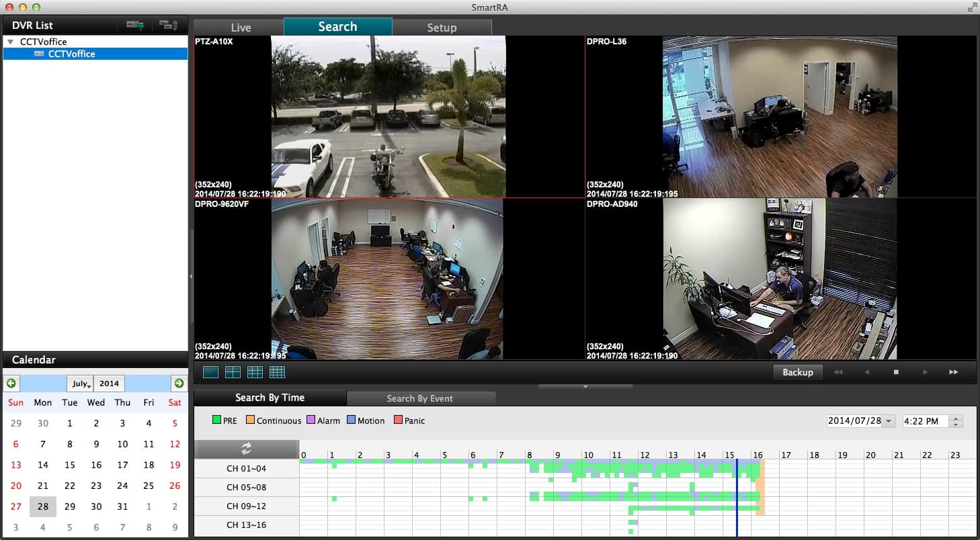Switch to single-camera view layout
The image size is (980, 540).
pyautogui.click(x=210, y=372)
